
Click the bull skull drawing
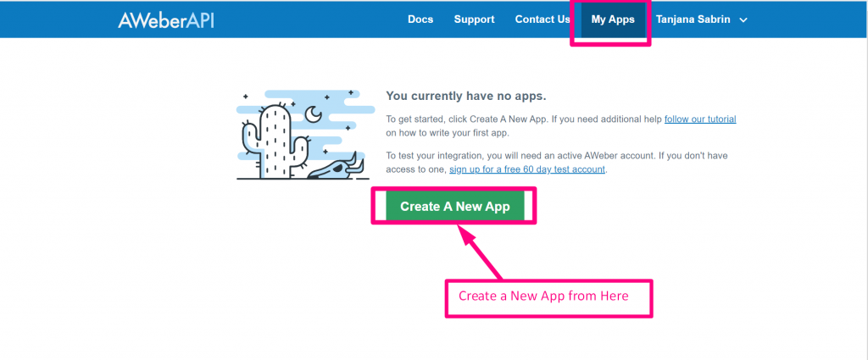pyautogui.click(x=336, y=168)
